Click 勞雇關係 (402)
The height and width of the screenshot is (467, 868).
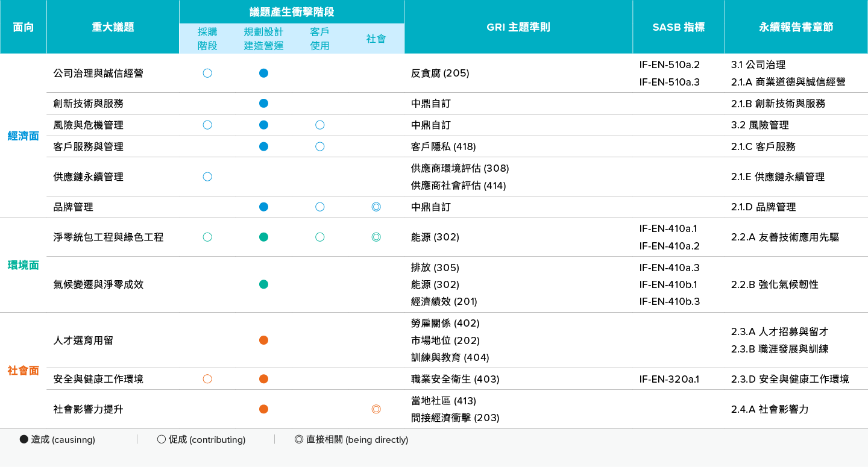click(445, 324)
